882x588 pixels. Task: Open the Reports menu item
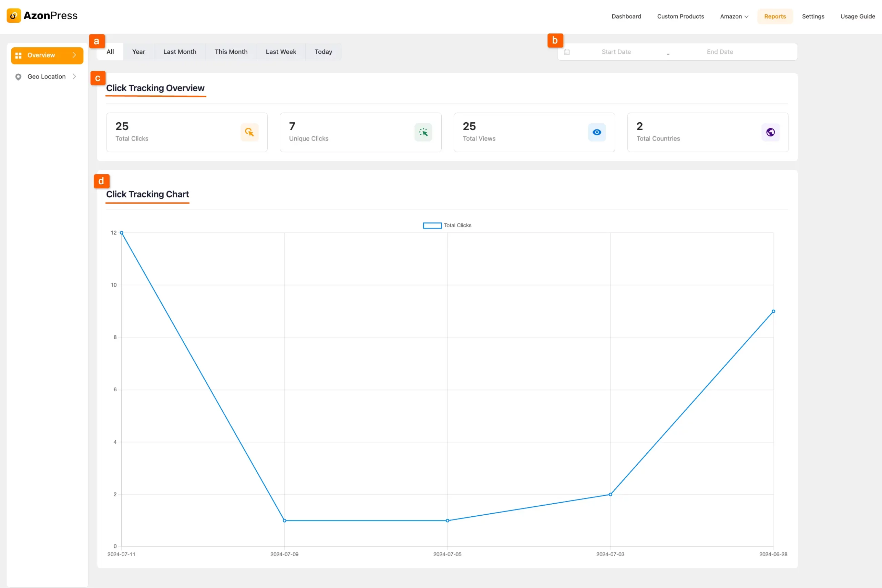pyautogui.click(x=775, y=17)
